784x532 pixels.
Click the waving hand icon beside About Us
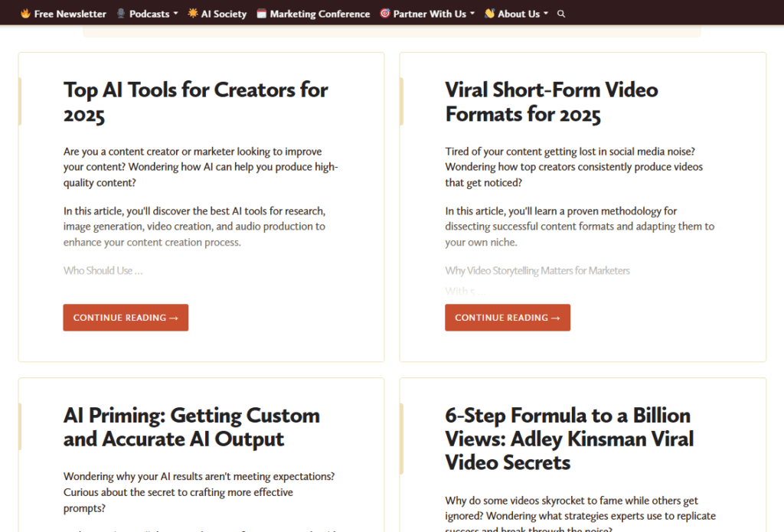489,14
